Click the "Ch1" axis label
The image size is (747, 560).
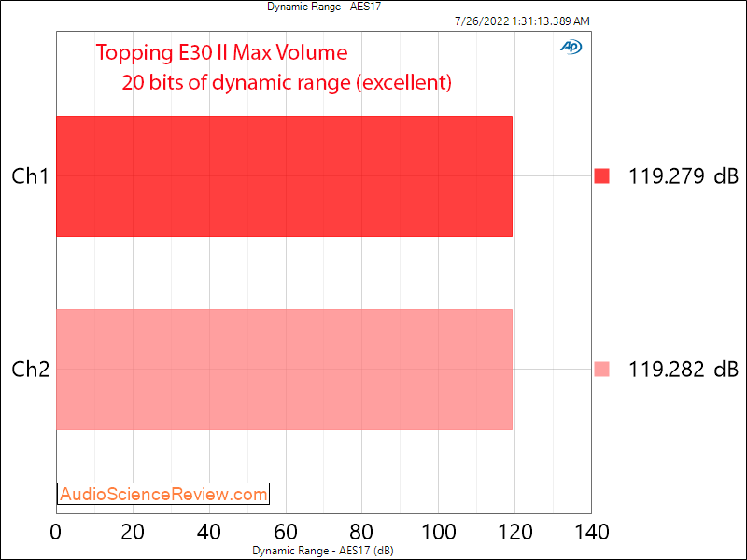(31, 176)
